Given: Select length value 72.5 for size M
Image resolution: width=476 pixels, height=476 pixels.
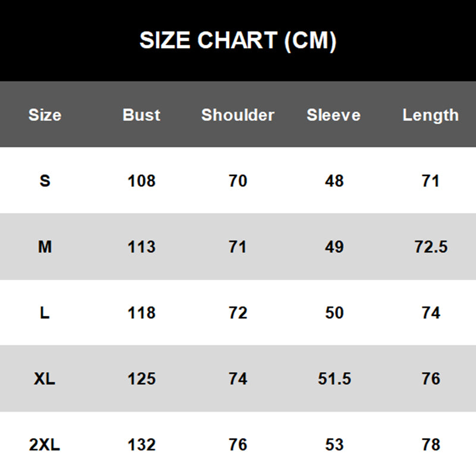Looking at the screenshot, I should [431, 247].
